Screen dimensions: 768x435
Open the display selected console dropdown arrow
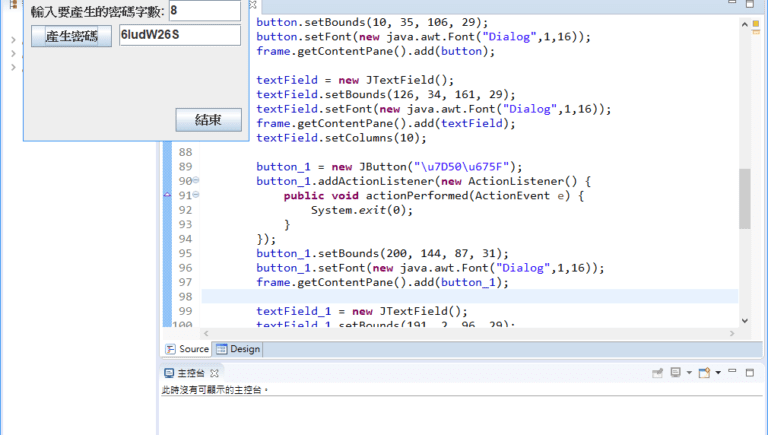[x=689, y=372]
